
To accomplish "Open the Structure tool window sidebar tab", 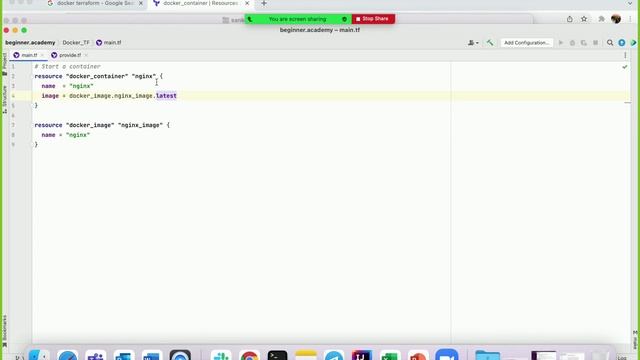I will [x=4, y=100].
